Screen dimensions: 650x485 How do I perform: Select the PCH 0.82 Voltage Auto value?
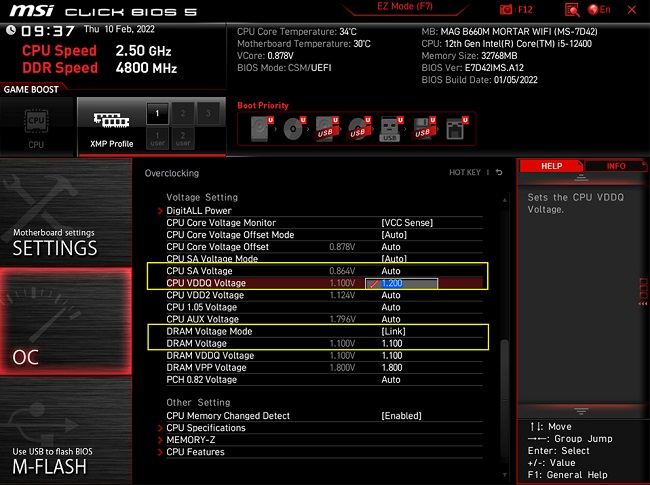(x=391, y=380)
